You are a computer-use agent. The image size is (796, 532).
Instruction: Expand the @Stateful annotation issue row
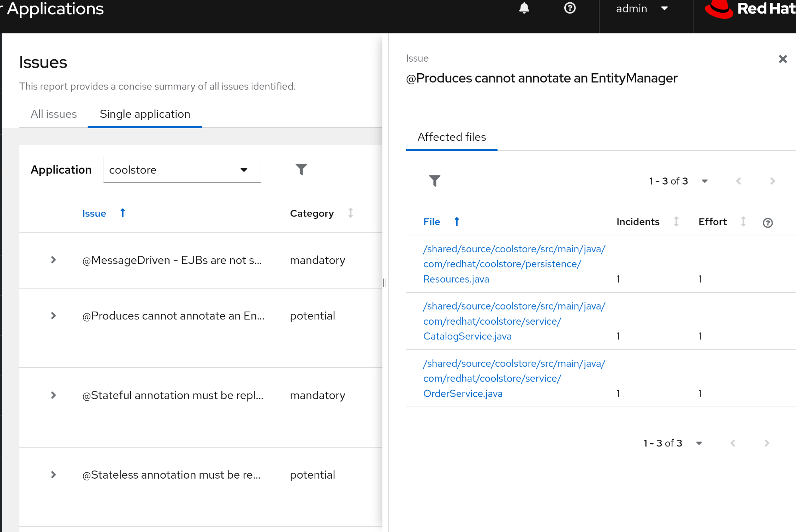point(53,396)
